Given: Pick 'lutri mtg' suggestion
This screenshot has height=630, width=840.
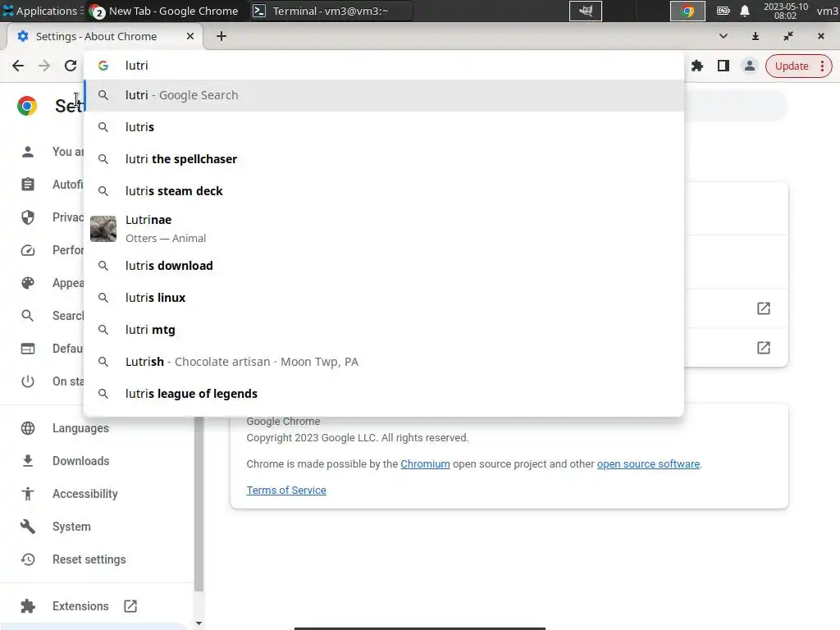Looking at the screenshot, I should 384,330.
